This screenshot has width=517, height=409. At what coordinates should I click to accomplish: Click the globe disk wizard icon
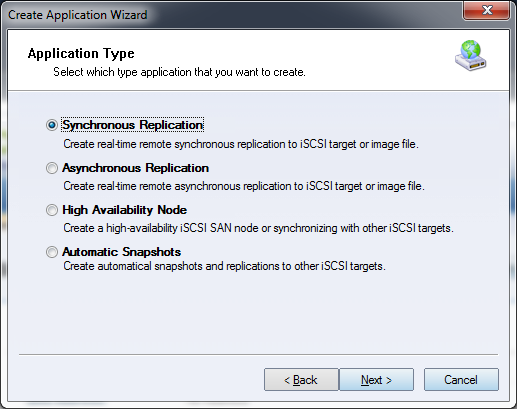point(470,55)
